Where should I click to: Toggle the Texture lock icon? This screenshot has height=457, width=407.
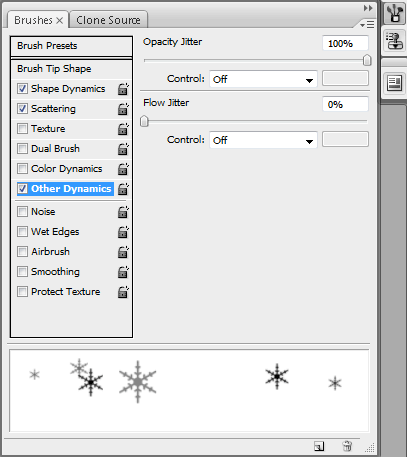coord(123,129)
